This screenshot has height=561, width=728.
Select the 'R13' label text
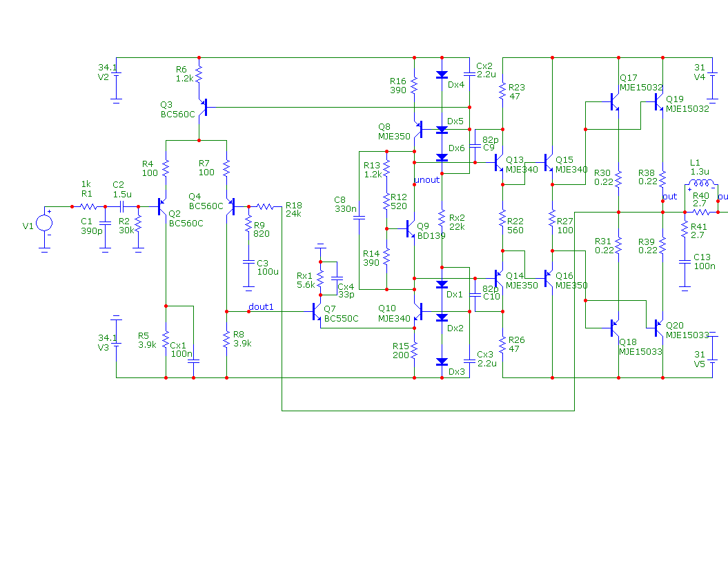pos(372,166)
